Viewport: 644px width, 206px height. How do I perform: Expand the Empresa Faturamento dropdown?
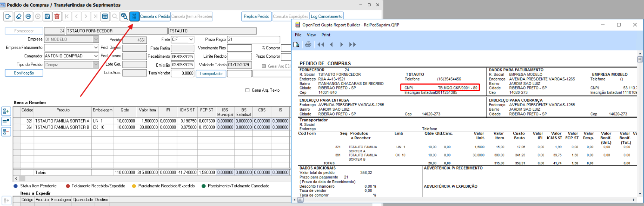coord(96,48)
